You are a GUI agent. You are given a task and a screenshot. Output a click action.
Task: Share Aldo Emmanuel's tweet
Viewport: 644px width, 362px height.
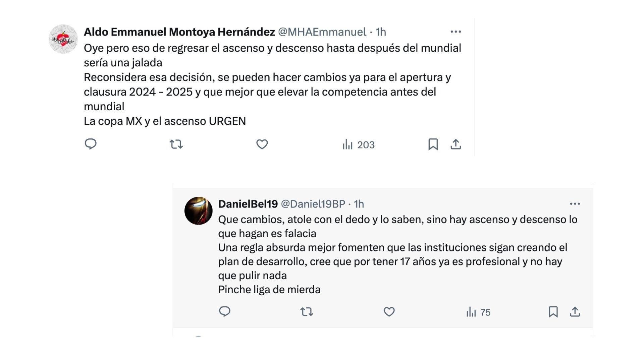pyautogui.click(x=456, y=144)
